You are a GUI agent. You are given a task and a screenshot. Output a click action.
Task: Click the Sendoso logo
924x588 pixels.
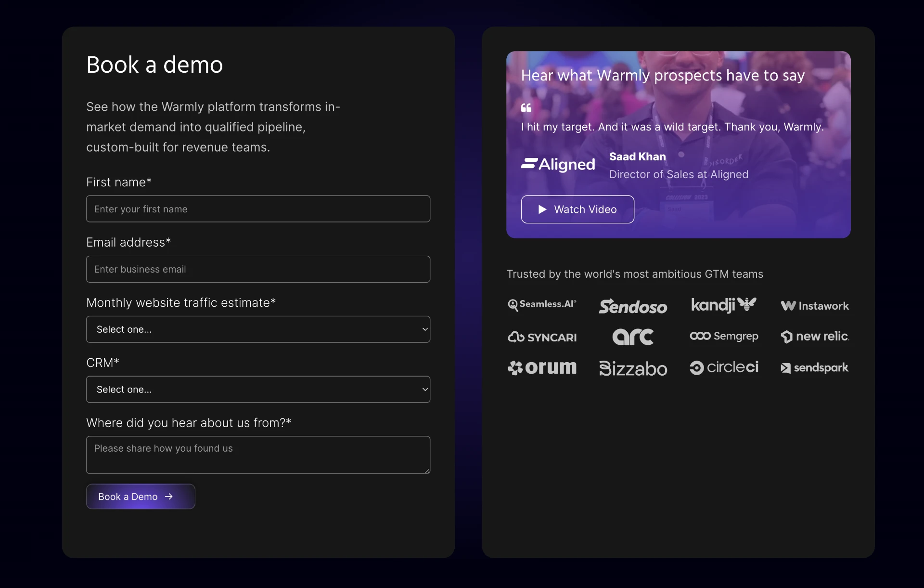coord(633,306)
